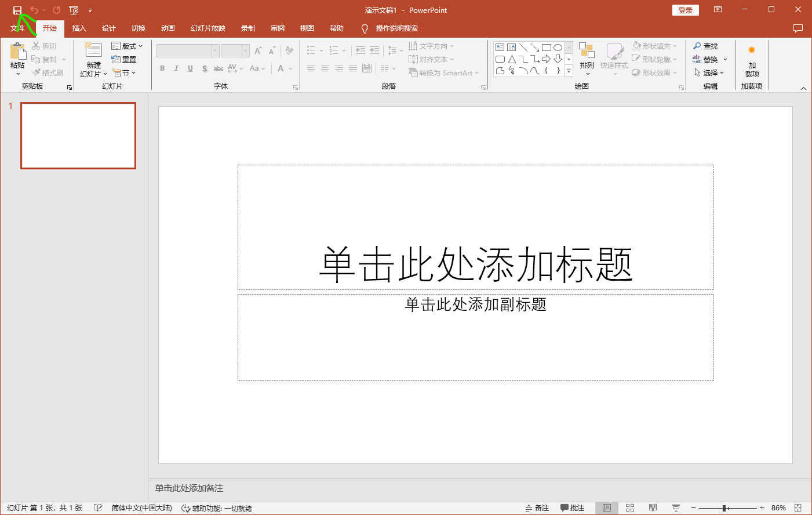Viewport: 812px width, 515px height.
Task: Switch to slide sorter view icon
Action: point(630,508)
